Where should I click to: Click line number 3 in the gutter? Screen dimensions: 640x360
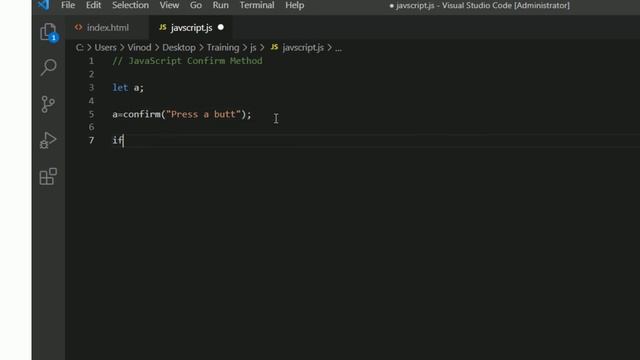pyautogui.click(x=91, y=87)
